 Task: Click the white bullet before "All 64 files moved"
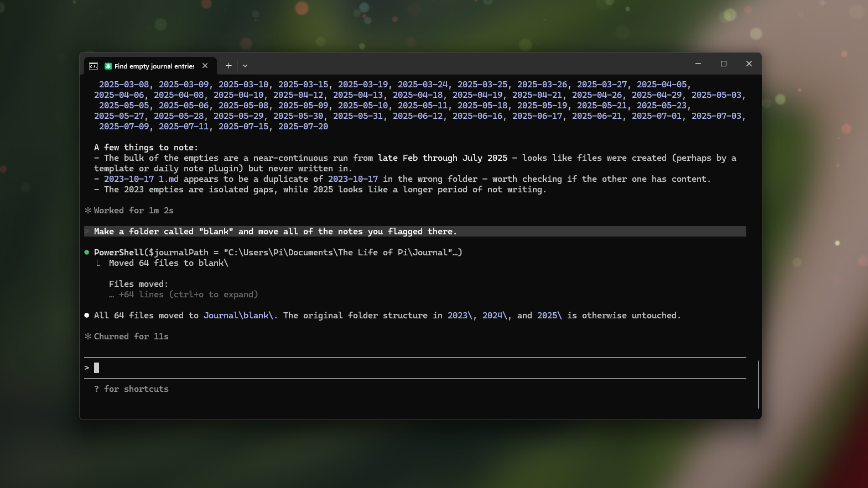[x=87, y=316]
